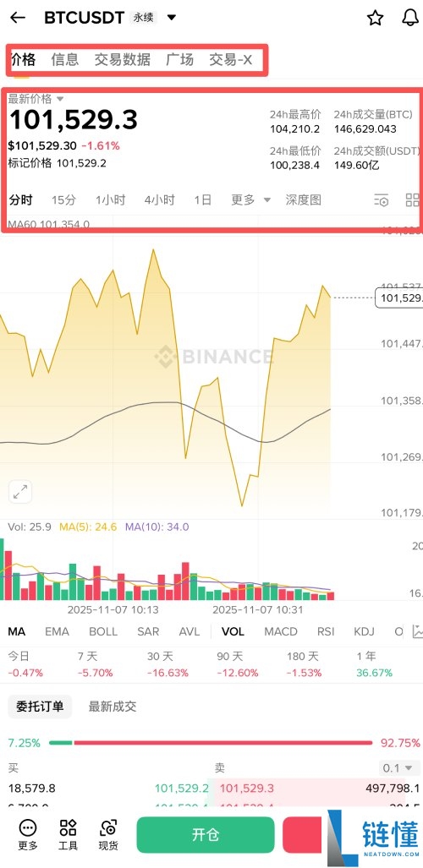Open the 更多 timeframe dropdown

pos(250,199)
